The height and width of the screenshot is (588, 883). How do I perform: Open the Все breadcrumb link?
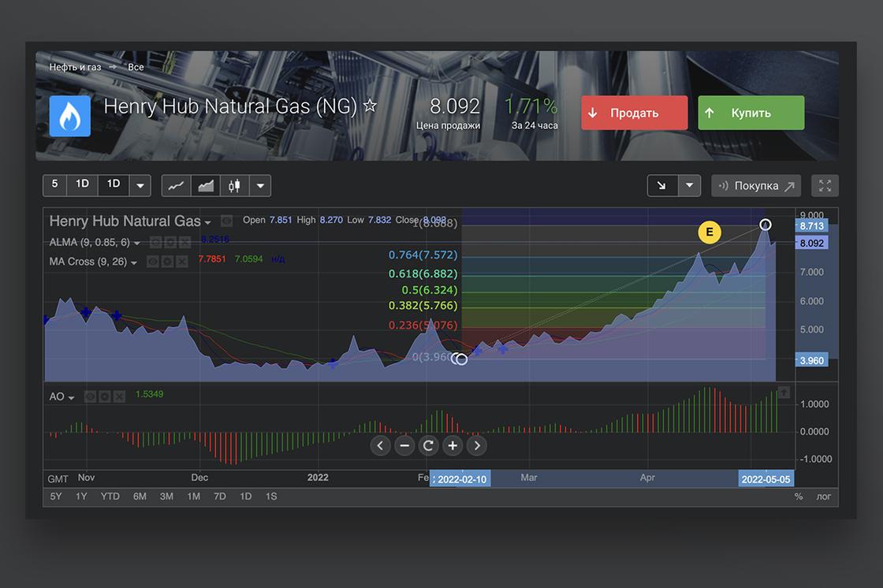pos(136,67)
